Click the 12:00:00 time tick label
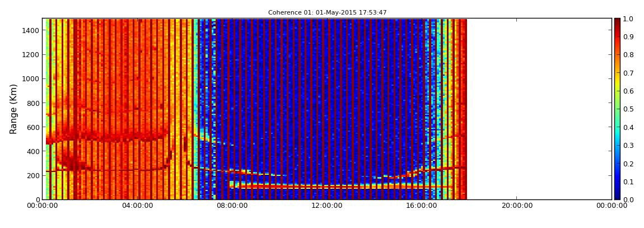This screenshot has width=644, height=228. pos(327,206)
